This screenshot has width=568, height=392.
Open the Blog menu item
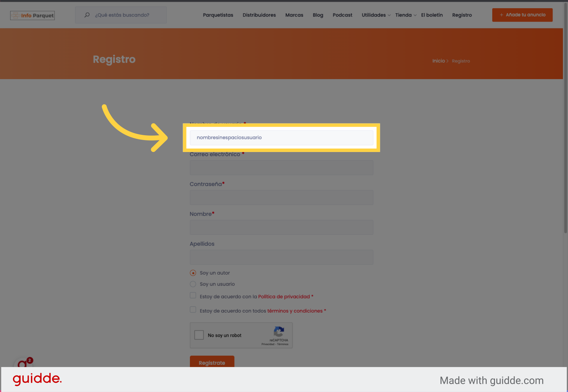pos(318,15)
